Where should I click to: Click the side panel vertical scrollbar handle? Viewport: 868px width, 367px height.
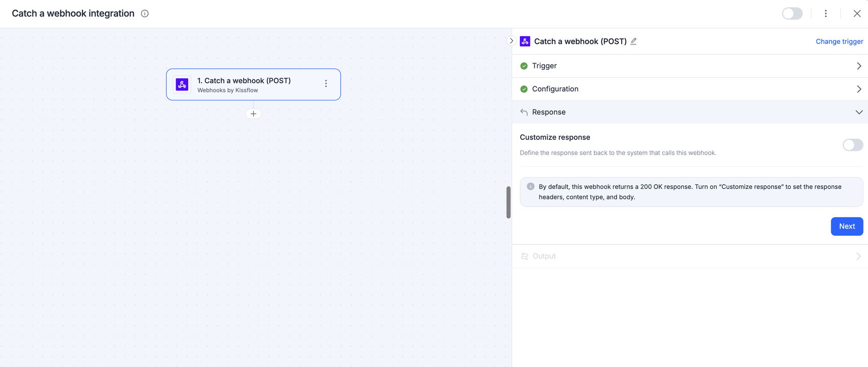pos(508,202)
